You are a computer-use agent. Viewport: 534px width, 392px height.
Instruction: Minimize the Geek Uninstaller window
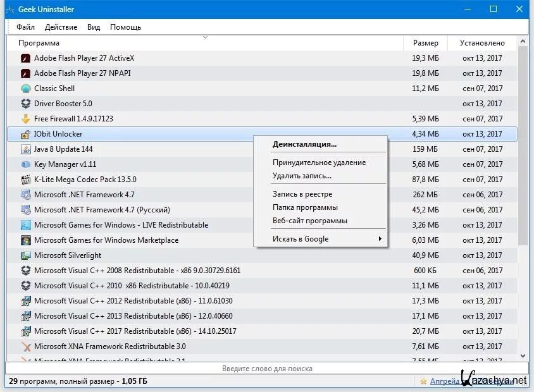click(467, 9)
